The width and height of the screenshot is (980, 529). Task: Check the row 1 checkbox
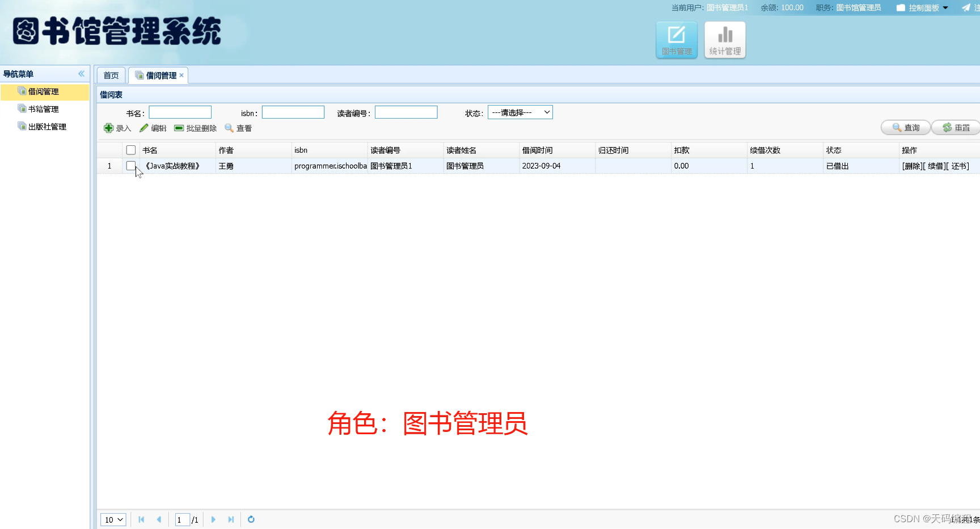coord(131,166)
